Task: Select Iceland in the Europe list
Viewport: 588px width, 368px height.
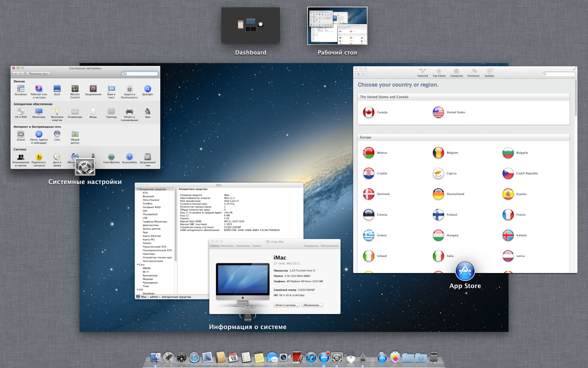Action: [x=514, y=236]
